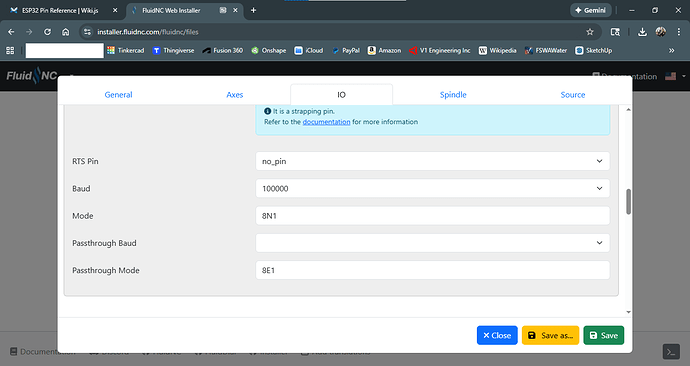Switch to the Source tab
The image size is (690, 366).
tap(573, 95)
